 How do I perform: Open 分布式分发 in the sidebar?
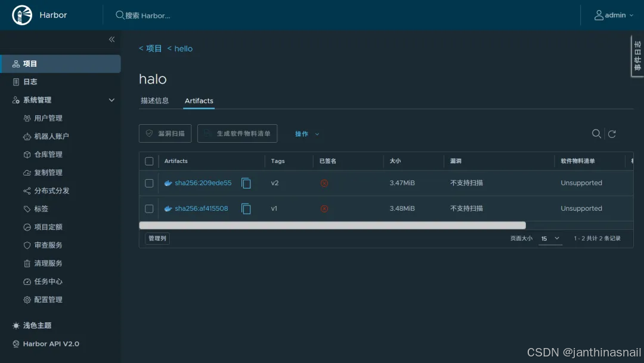pos(51,190)
